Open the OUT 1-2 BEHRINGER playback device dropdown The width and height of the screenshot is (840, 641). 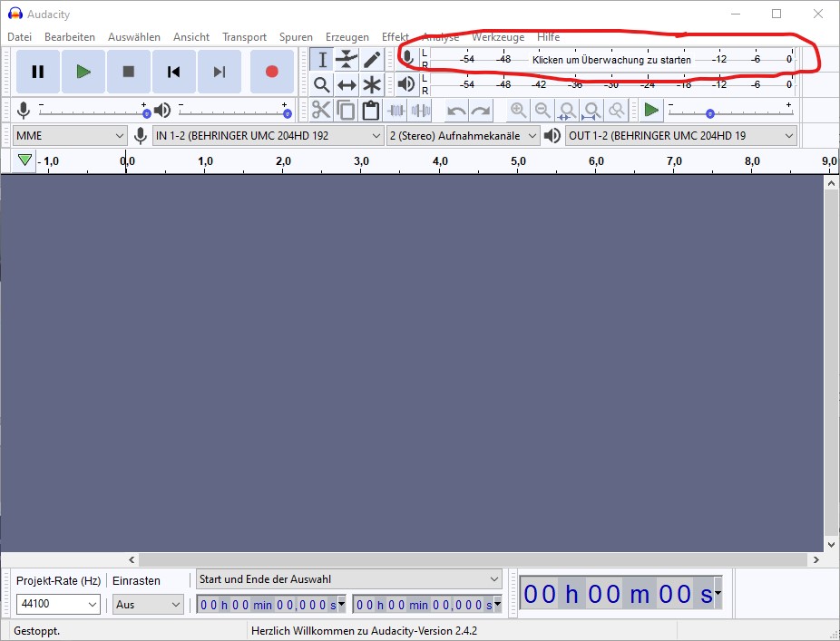coord(681,136)
